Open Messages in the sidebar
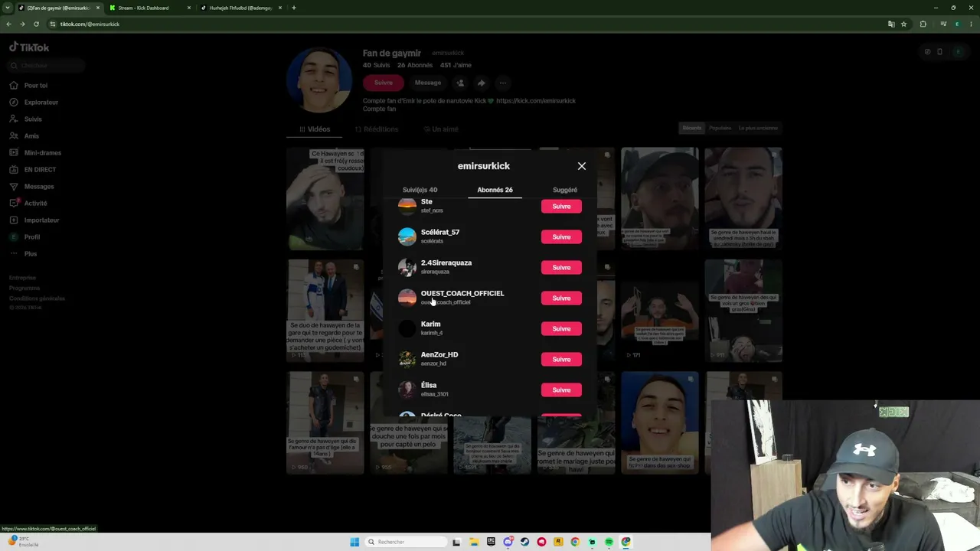 39,186
